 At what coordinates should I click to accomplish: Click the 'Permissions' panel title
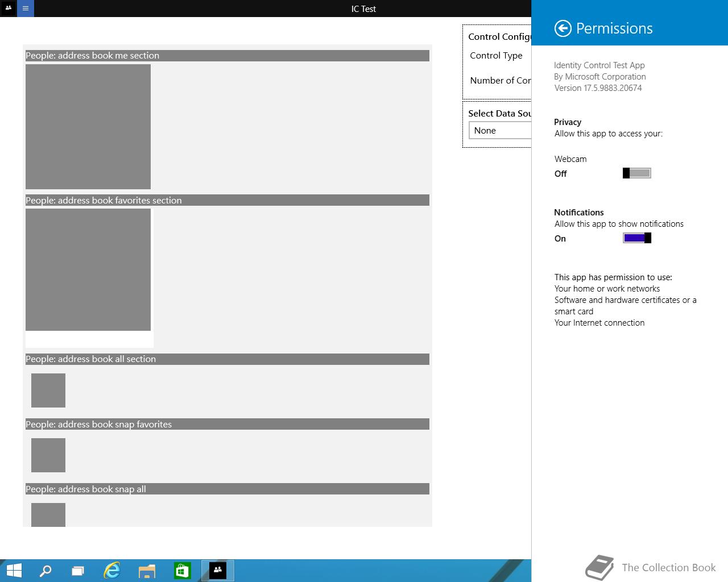pyautogui.click(x=614, y=28)
